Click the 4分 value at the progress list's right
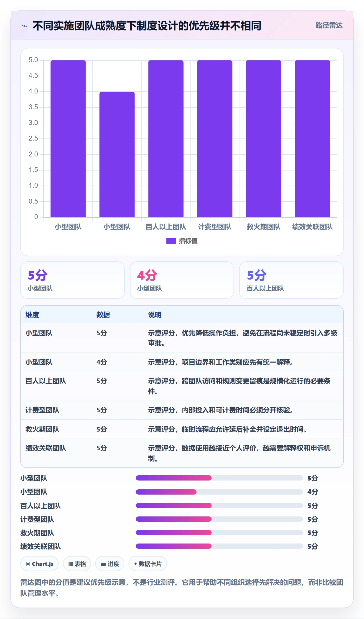 (313, 492)
